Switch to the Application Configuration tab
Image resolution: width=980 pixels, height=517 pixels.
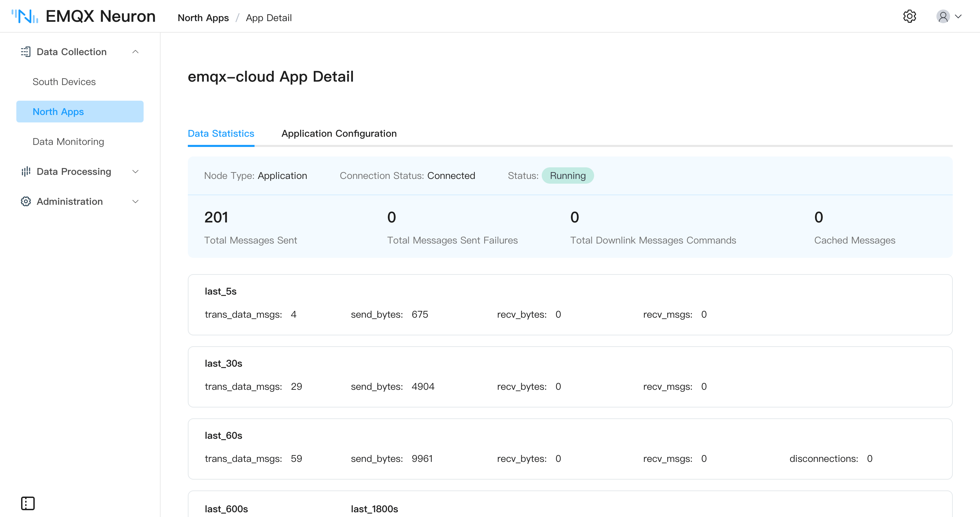click(339, 133)
